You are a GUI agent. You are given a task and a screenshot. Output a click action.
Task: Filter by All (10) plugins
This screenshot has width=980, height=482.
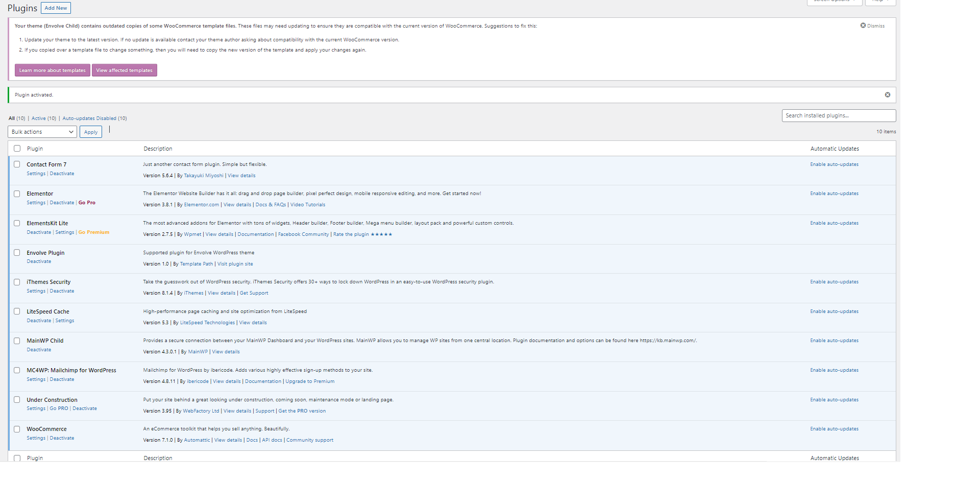(x=17, y=118)
